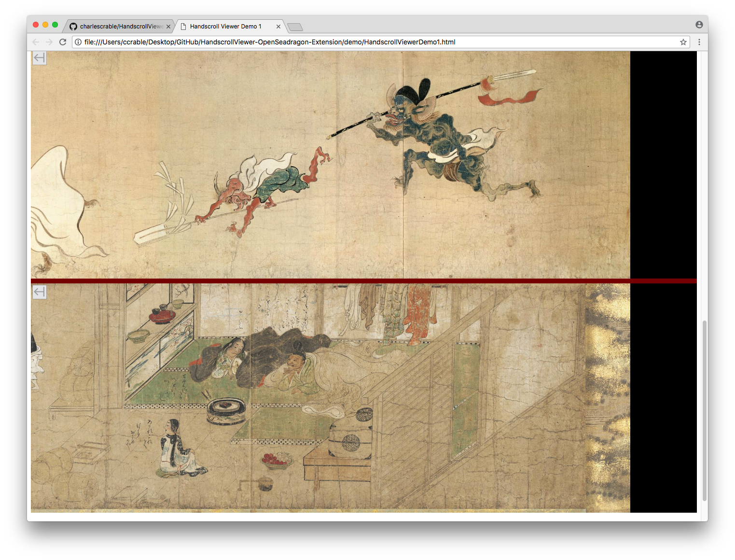Click the GitHub favicon on the first tab
The height and width of the screenshot is (560, 735).
click(73, 27)
